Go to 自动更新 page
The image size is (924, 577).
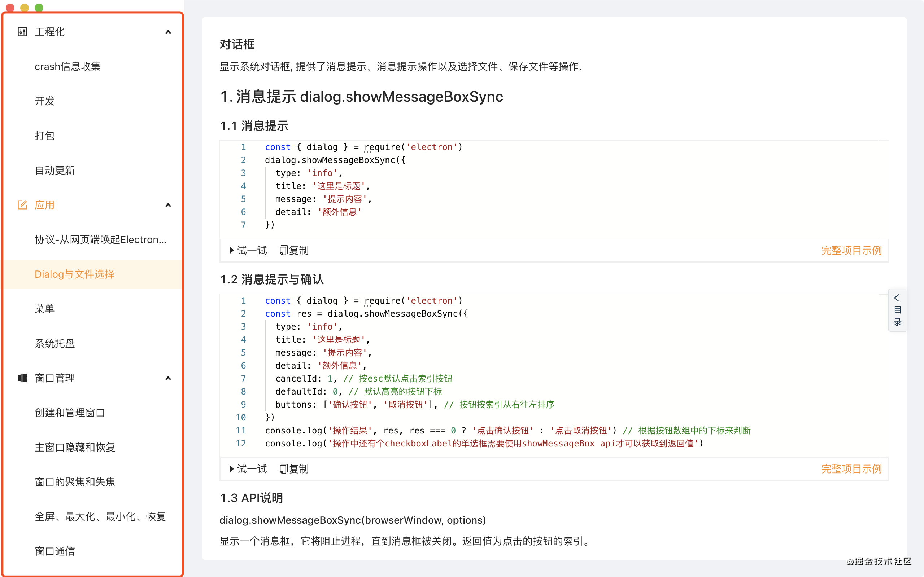(x=55, y=170)
